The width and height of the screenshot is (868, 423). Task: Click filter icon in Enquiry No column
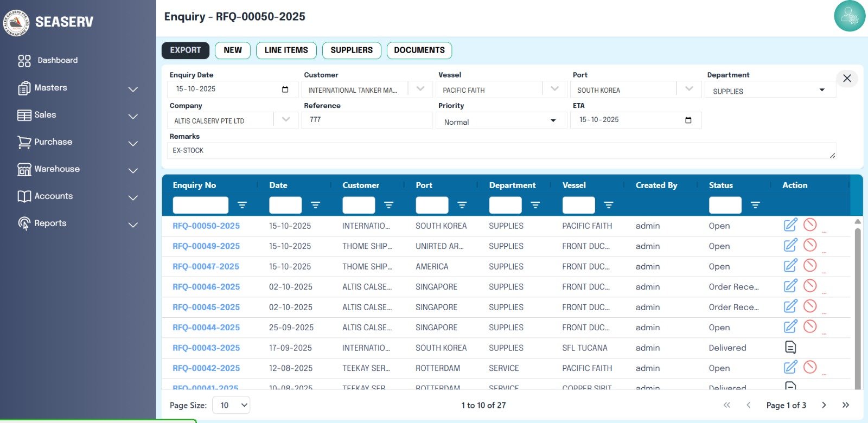pos(242,205)
